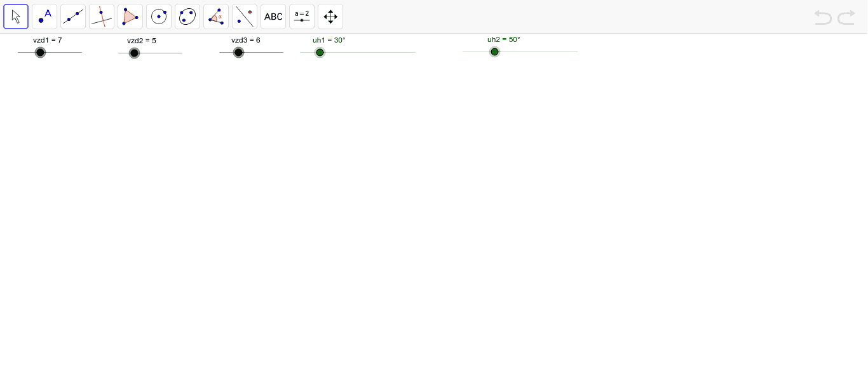
Task: Click the label 'uh1 = 30°'
Action: 329,40
